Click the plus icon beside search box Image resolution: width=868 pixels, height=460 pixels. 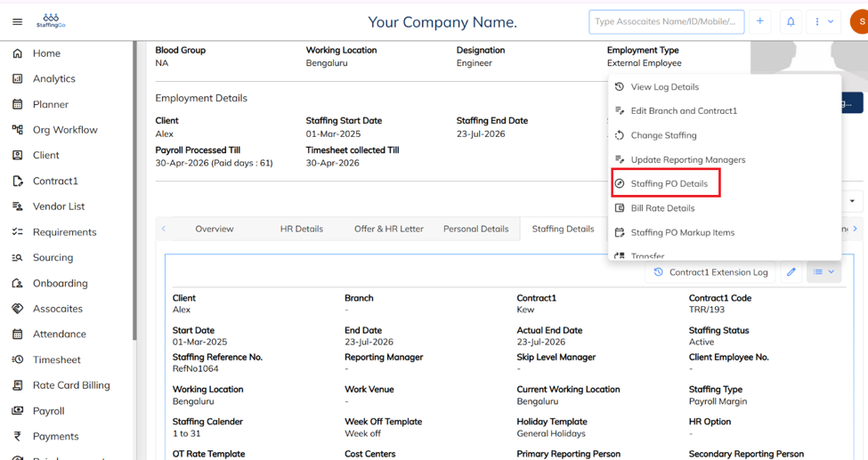pyautogui.click(x=760, y=21)
